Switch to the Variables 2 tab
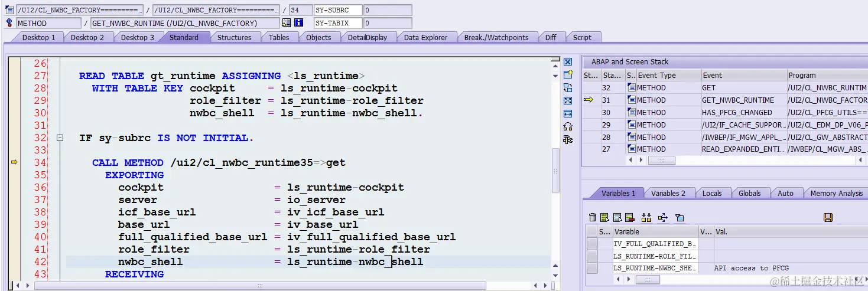868x291 pixels. coord(668,193)
